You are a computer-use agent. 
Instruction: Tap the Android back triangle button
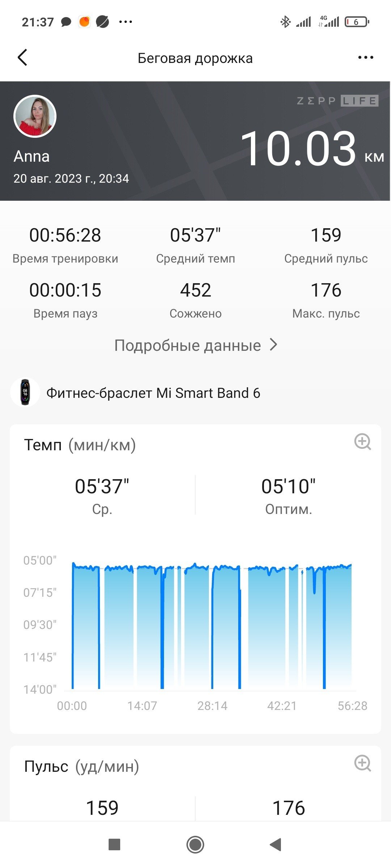[276, 844]
